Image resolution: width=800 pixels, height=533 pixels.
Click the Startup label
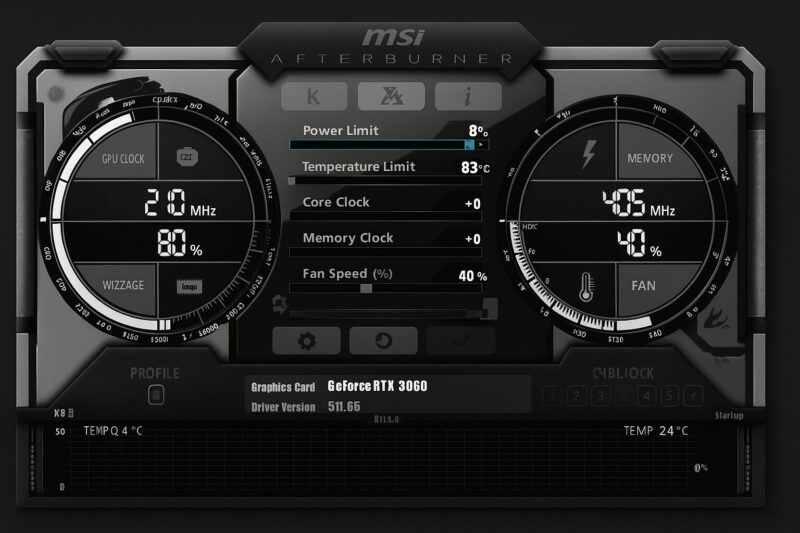pyautogui.click(x=729, y=416)
